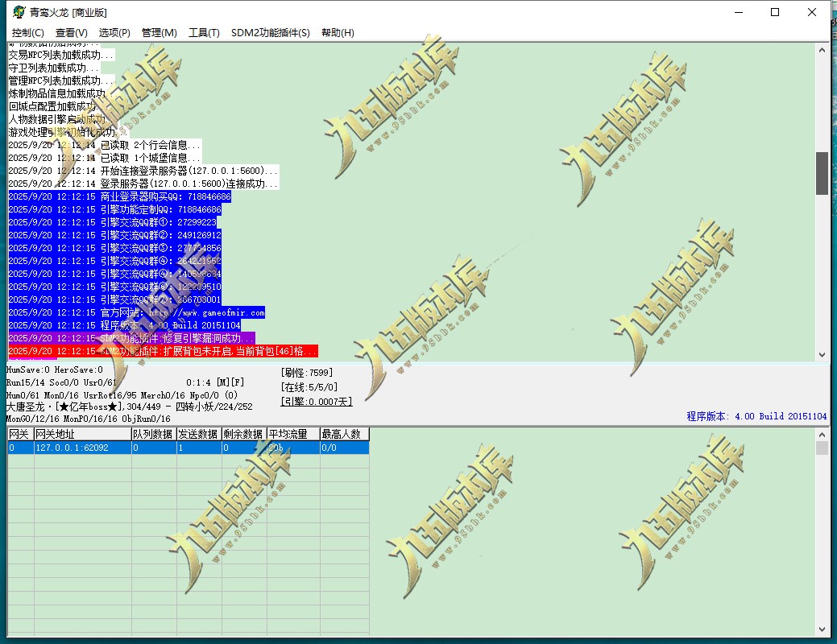Click the 队列数据 column header

154,434
